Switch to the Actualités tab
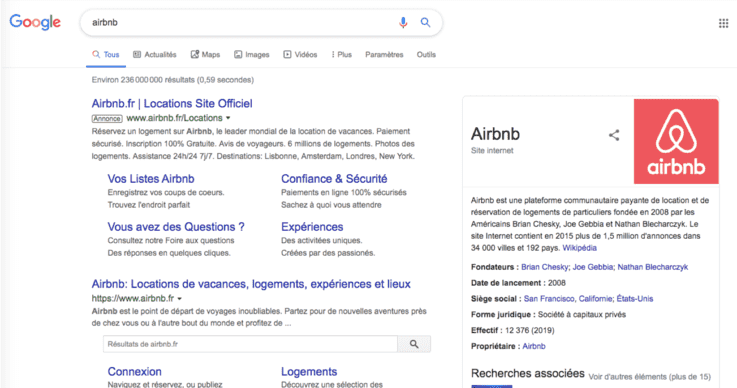The width and height of the screenshot is (737, 388). coord(155,55)
